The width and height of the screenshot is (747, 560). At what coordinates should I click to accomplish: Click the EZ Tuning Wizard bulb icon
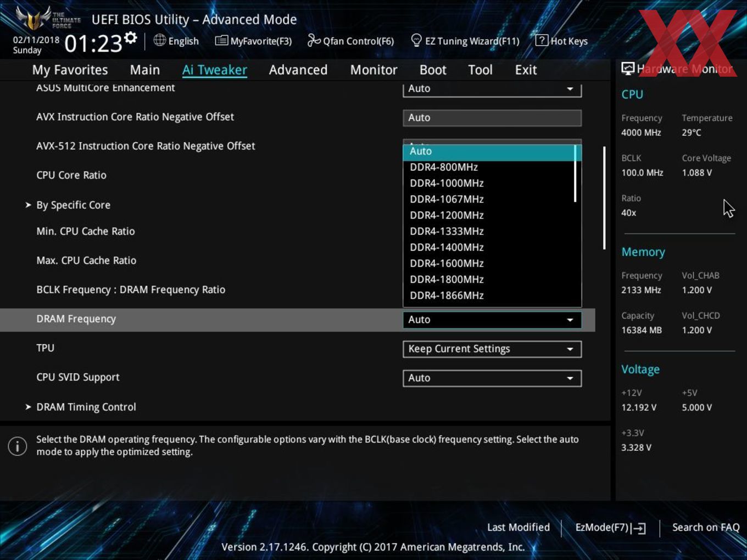(x=416, y=40)
